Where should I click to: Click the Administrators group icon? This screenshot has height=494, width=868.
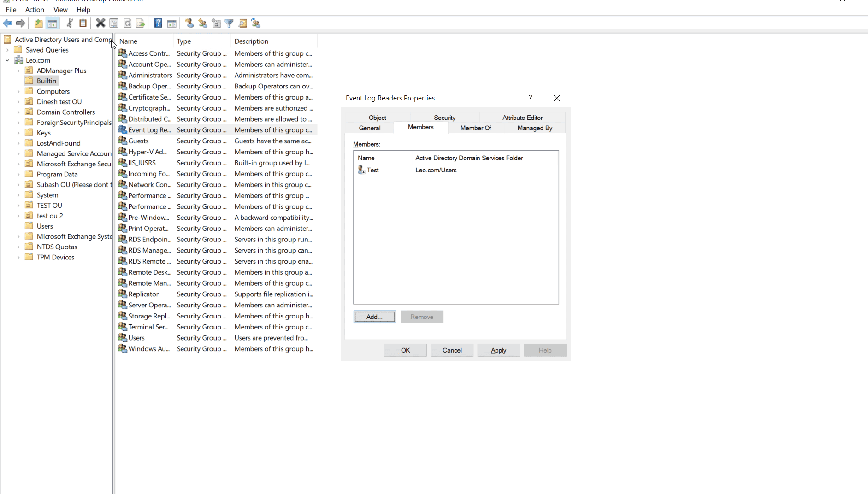123,75
